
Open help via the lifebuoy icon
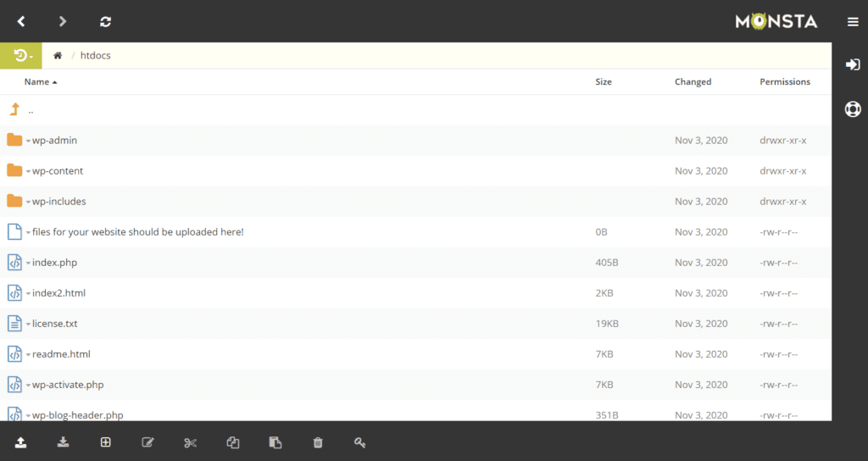tap(853, 109)
